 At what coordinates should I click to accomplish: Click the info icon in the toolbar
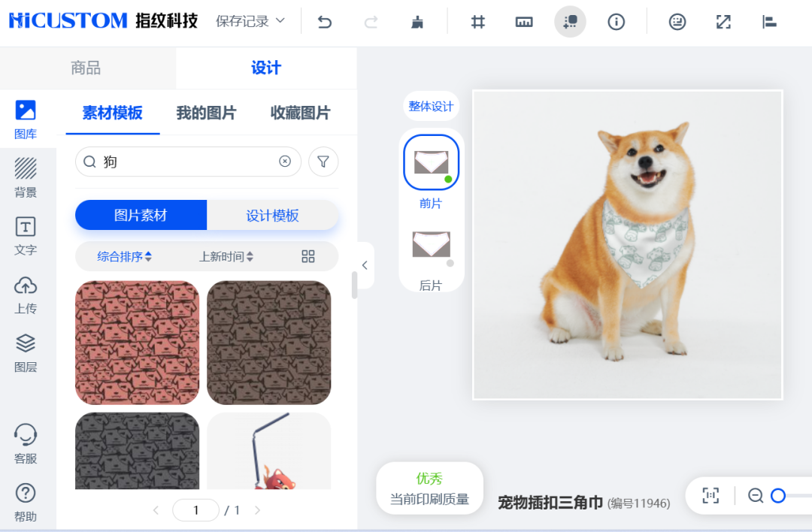click(x=617, y=22)
